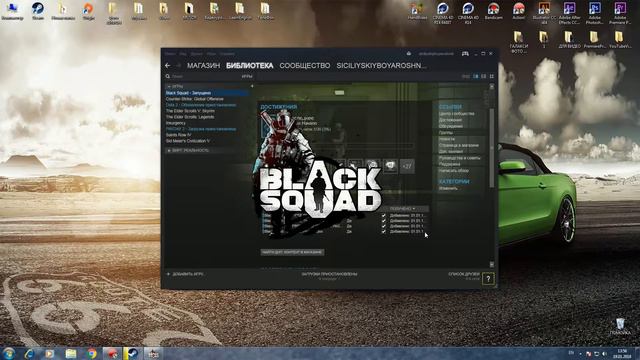640x360 pixels.
Task: Switch library to detail view icon
Action: click(476, 76)
